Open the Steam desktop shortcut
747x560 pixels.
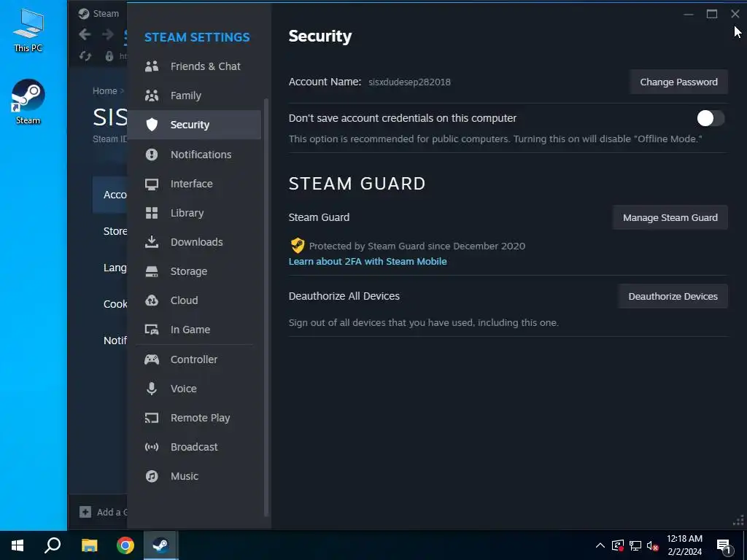(28, 102)
